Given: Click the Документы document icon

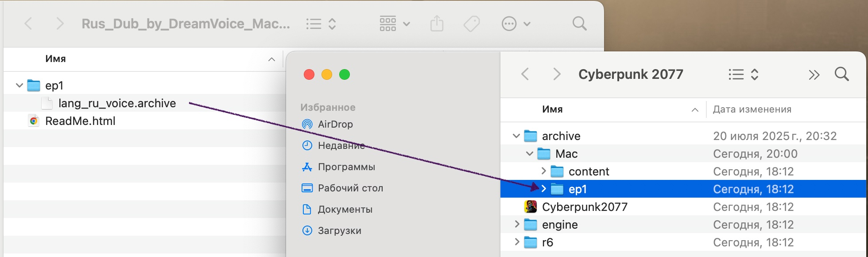Looking at the screenshot, I should (x=307, y=209).
